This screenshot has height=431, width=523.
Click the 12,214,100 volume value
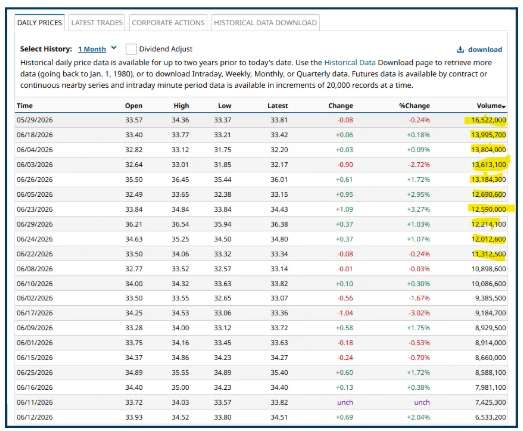point(489,224)
